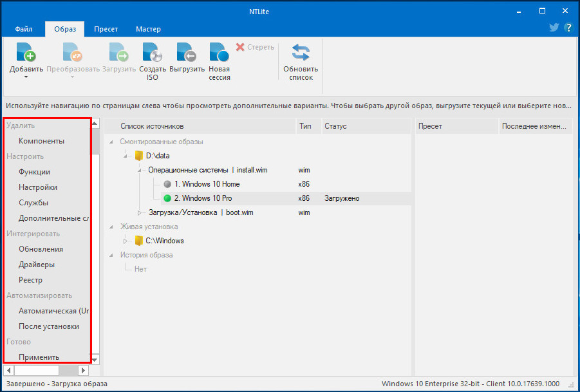Select the 1. Windows 10 Home row
The width and height of the screenshot is (580, 392).
click(286, 184)
